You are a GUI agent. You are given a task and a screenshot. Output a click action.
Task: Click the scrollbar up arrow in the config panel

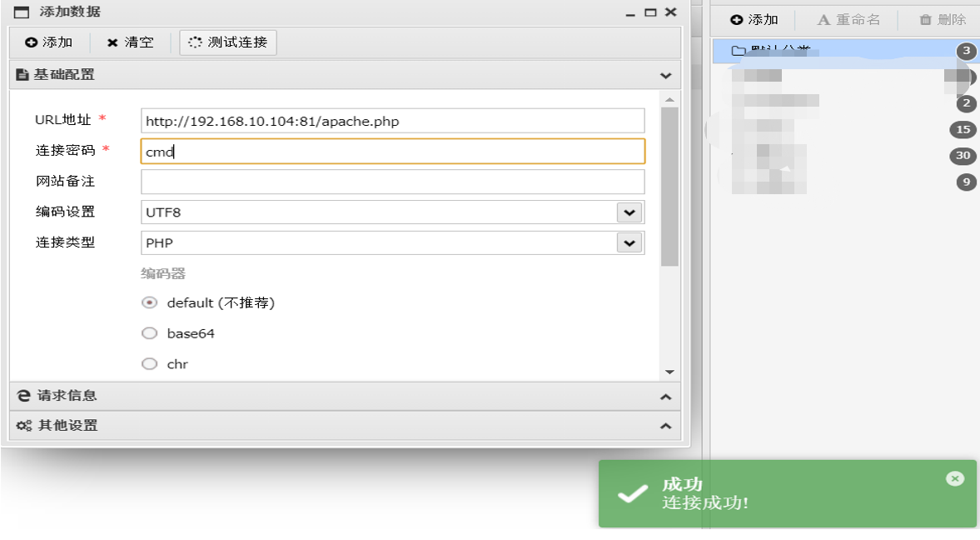pos(669,99)
